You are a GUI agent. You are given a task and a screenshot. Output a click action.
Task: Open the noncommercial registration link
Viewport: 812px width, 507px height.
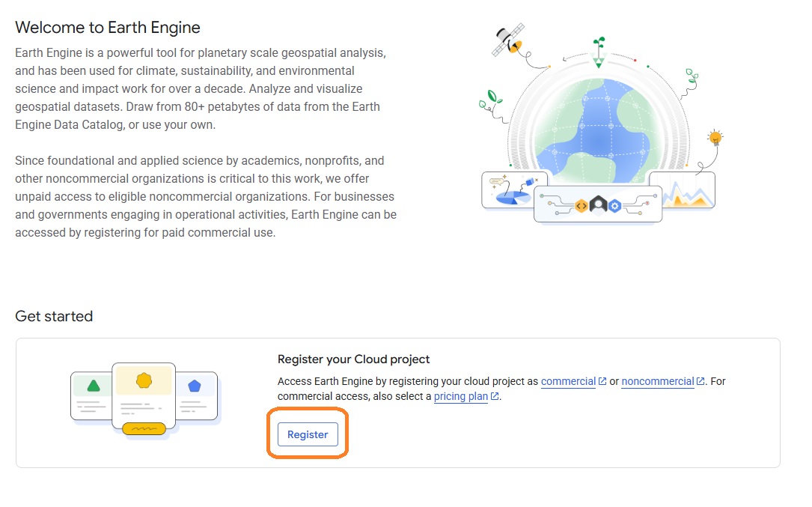(x=658, y=381)
